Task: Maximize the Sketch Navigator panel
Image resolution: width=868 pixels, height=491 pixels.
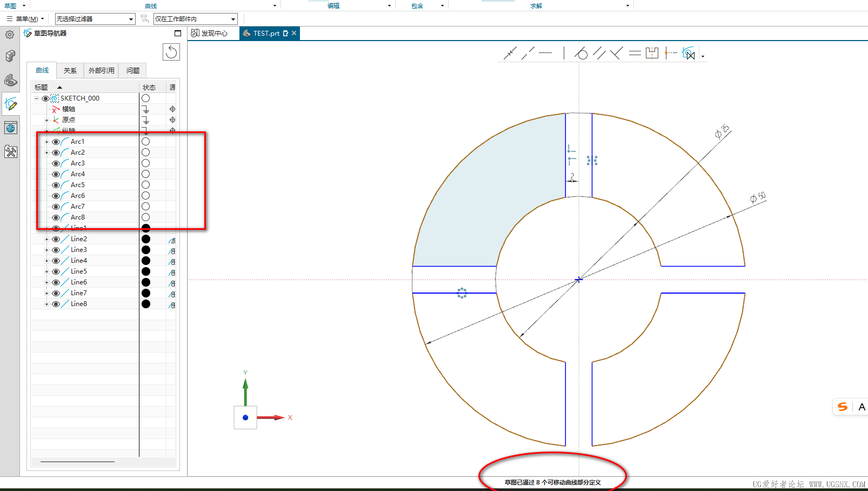Action: point(178,34)
